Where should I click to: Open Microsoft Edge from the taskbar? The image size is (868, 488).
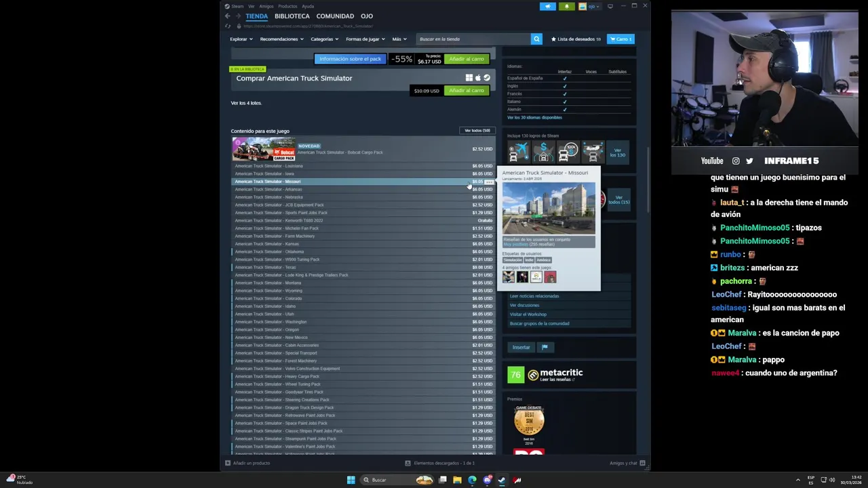[472, 480]
